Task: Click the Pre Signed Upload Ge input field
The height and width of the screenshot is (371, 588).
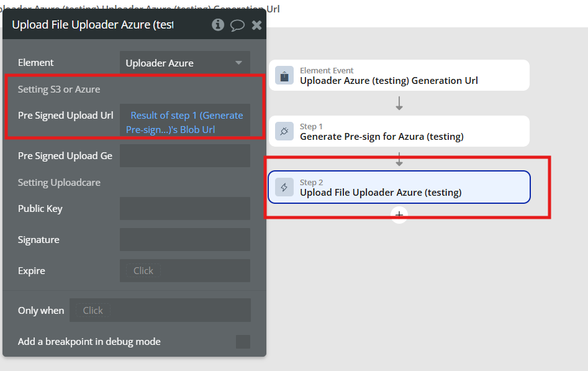Action: pyautogui.click(x=185, y=156)
